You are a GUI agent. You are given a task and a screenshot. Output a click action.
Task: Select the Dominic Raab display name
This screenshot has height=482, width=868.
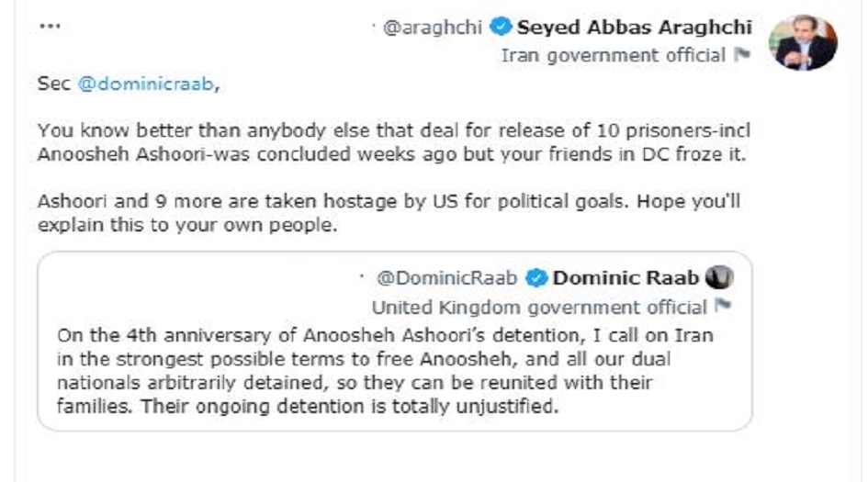click(x=626, y=278)
